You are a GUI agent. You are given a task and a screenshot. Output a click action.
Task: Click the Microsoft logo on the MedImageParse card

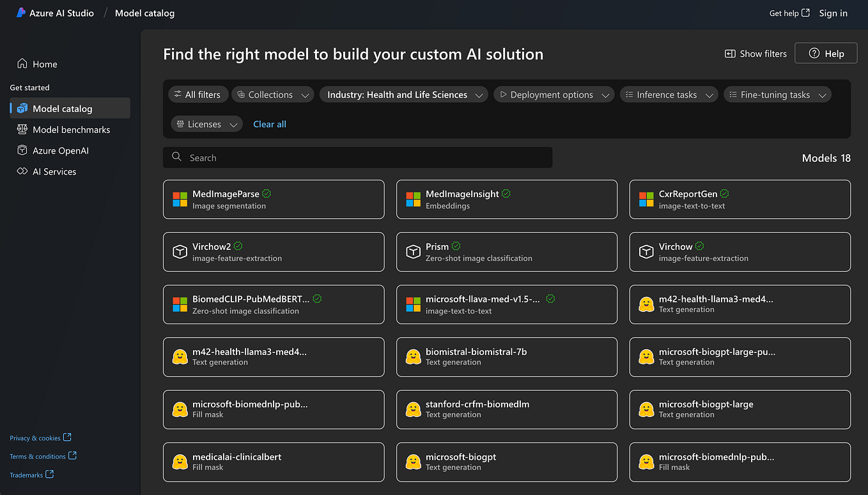[x=180, y=200]
